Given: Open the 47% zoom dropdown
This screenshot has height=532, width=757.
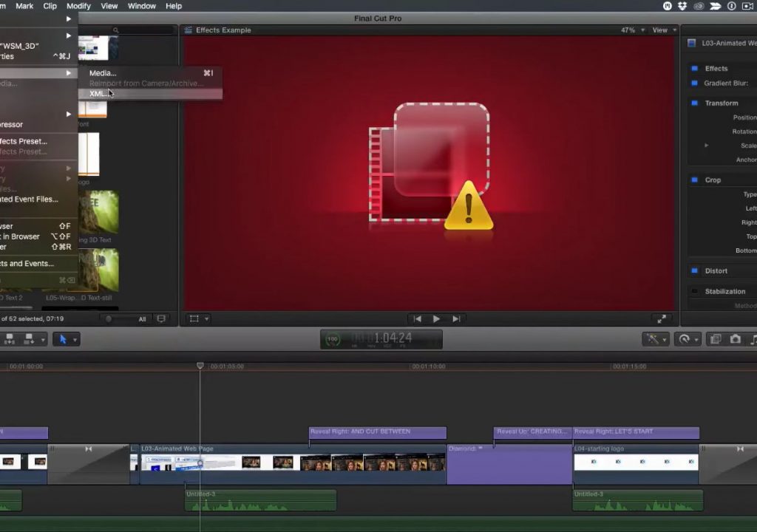Looking at the screenshot, I should (x=633, y=30).
